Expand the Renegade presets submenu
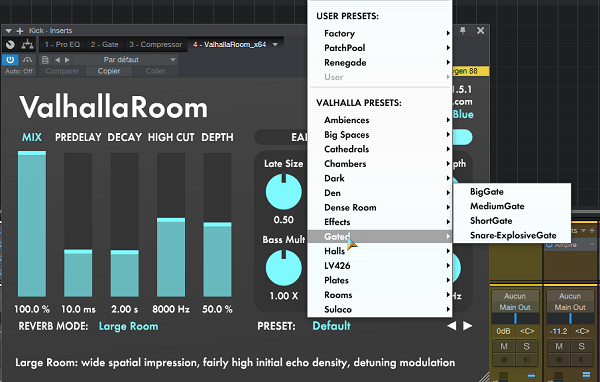Image resolution: width=600 pixels, height=382 pixels. point(380,62)
